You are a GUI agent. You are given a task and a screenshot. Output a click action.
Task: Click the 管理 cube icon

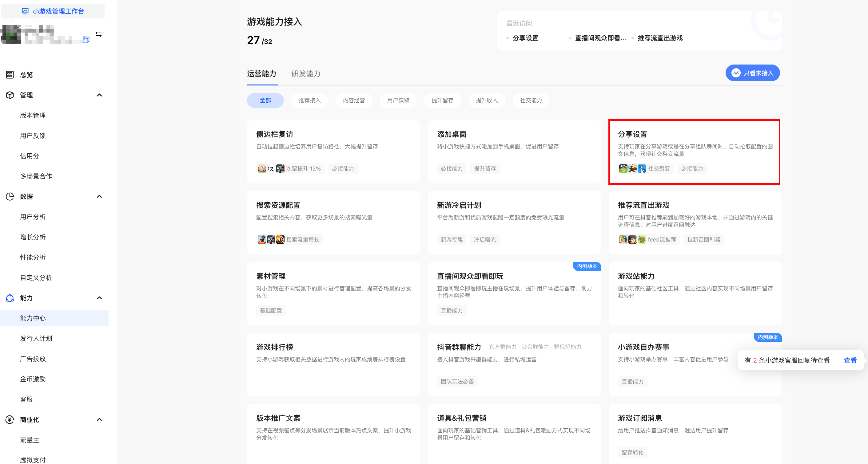(x=10, y=95)
